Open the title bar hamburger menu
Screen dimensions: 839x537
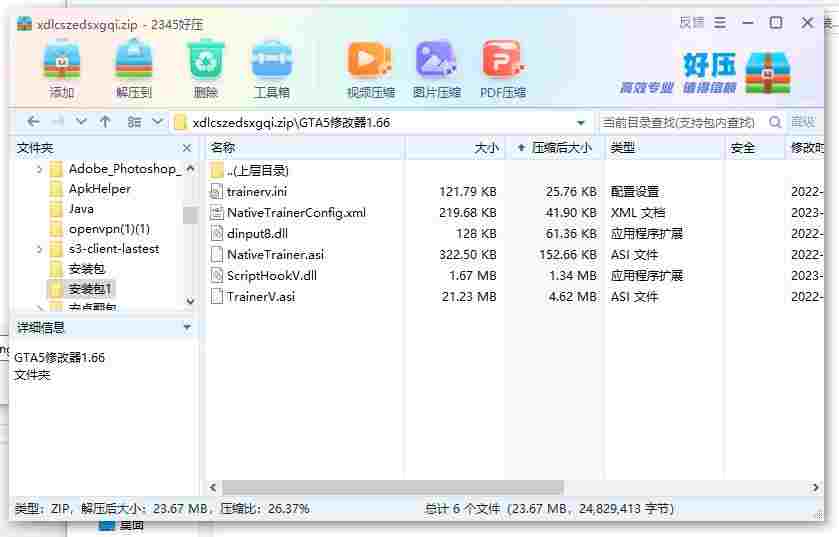click(x=720, y=23)
